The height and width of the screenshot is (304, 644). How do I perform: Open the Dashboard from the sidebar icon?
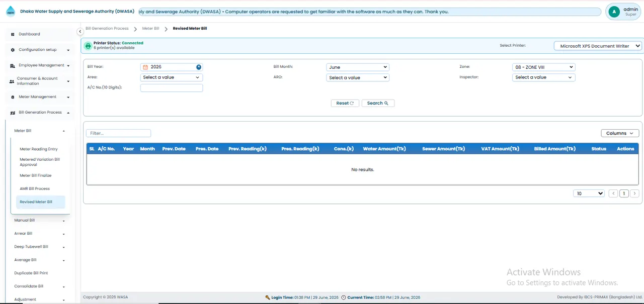pyautogui.click(x=13, y=34)
